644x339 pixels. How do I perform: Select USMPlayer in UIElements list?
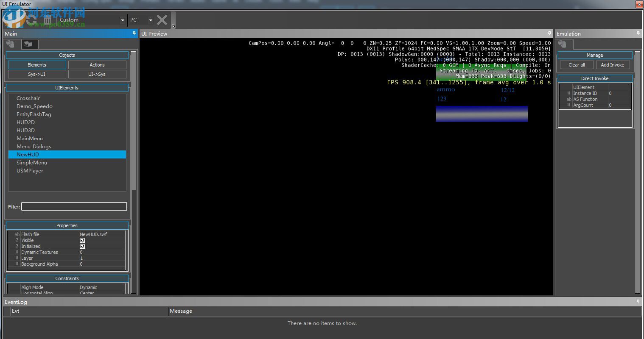click(67, 171)
